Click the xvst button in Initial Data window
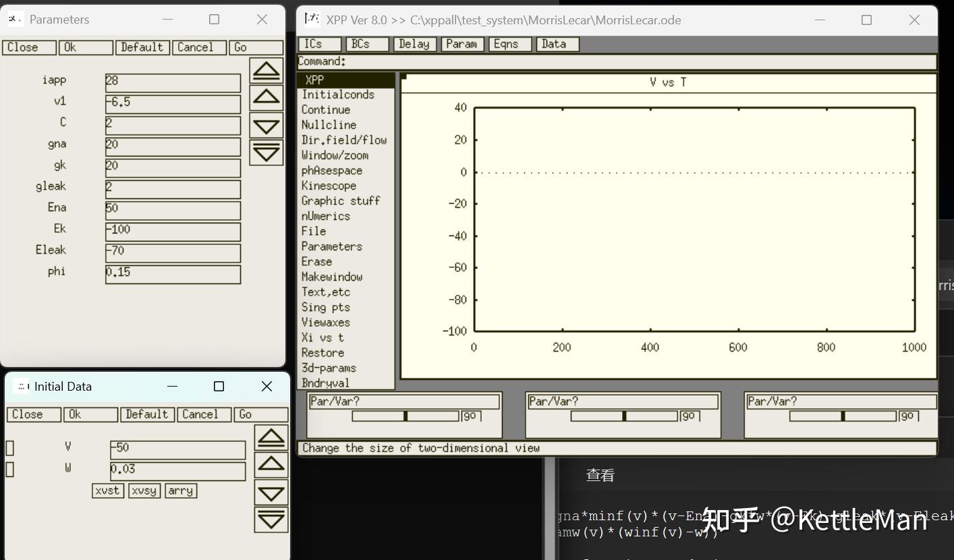This screenshot has height=560, width=954. coord(108,491)
